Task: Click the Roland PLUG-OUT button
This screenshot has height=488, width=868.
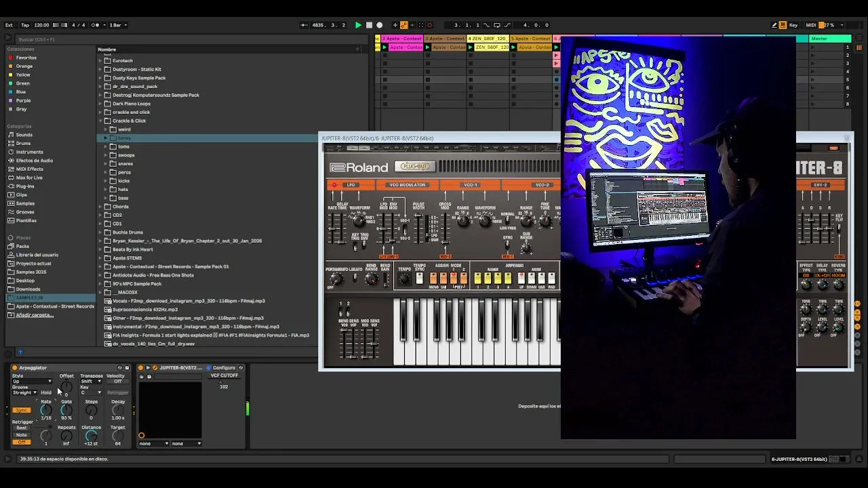Action: point(415,167)
